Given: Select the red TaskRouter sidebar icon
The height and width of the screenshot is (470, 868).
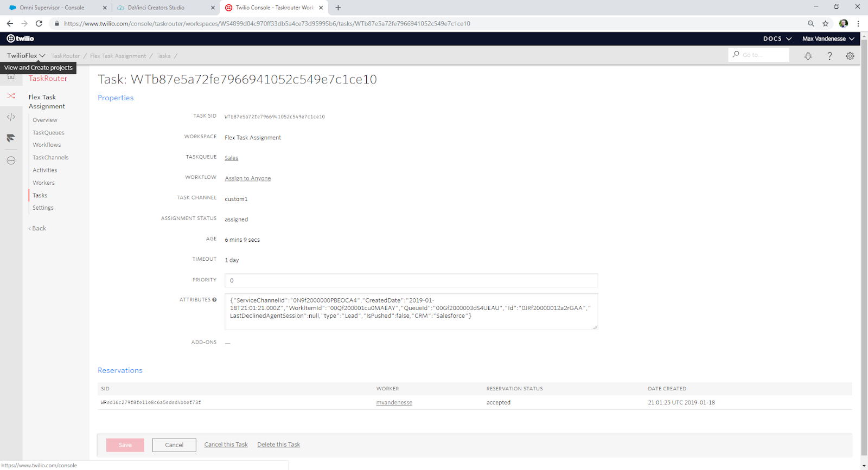Looking at the screenshot, I should 11,96.
